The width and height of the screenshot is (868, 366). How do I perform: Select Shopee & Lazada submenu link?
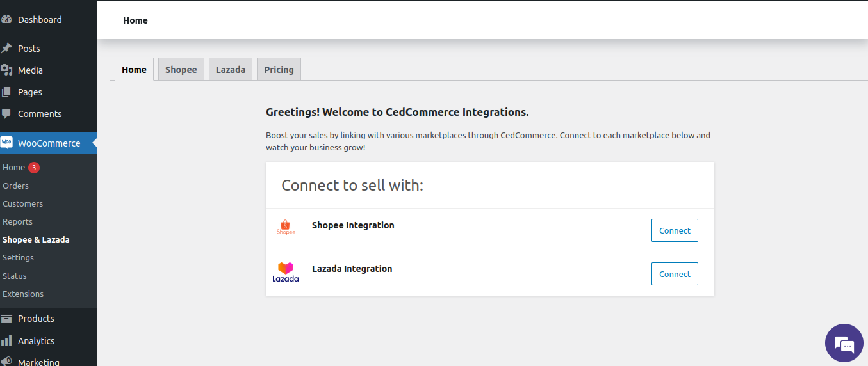pos(36,239)
